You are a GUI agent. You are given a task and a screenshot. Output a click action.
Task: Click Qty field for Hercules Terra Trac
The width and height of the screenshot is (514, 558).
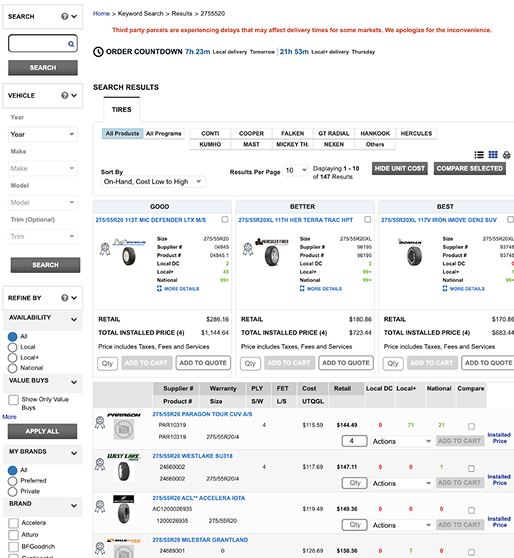(x=250, y=364)
